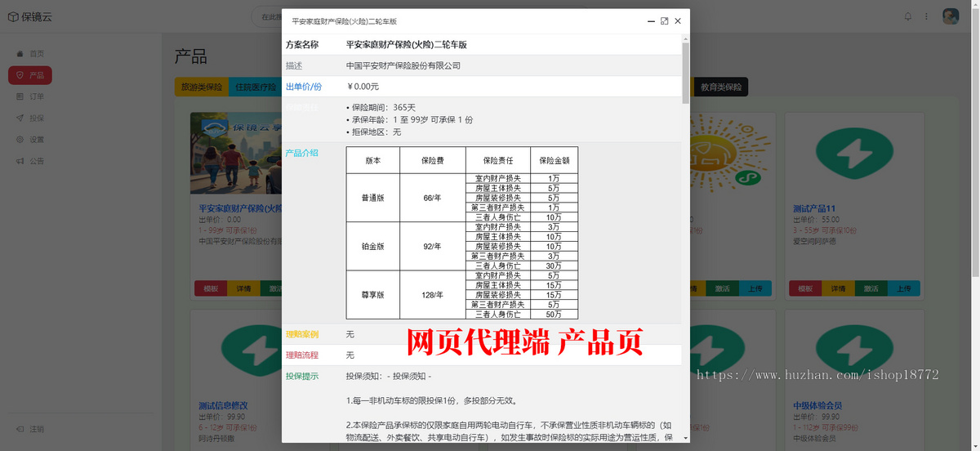This screenshot has width=980, height=451.
Task: Go to 投保 paper-plane sidebar item
Action: tap(30, 118)
